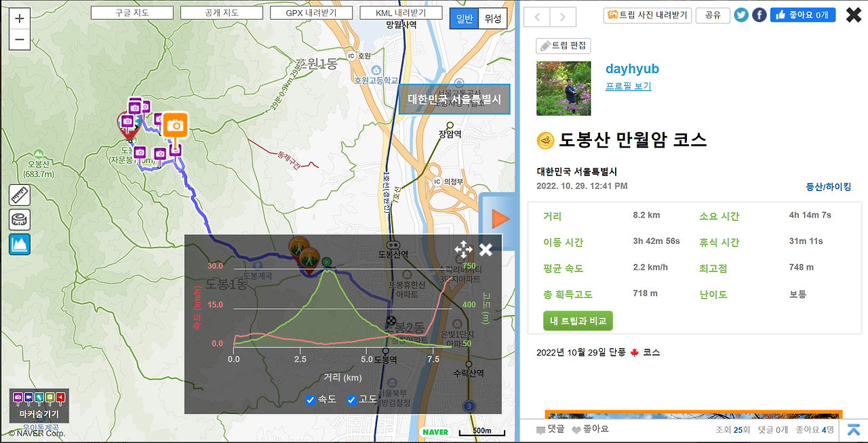Screen dimensions: 868x443
Task: Close the elevation chart overlay
Action: (486, 249)
